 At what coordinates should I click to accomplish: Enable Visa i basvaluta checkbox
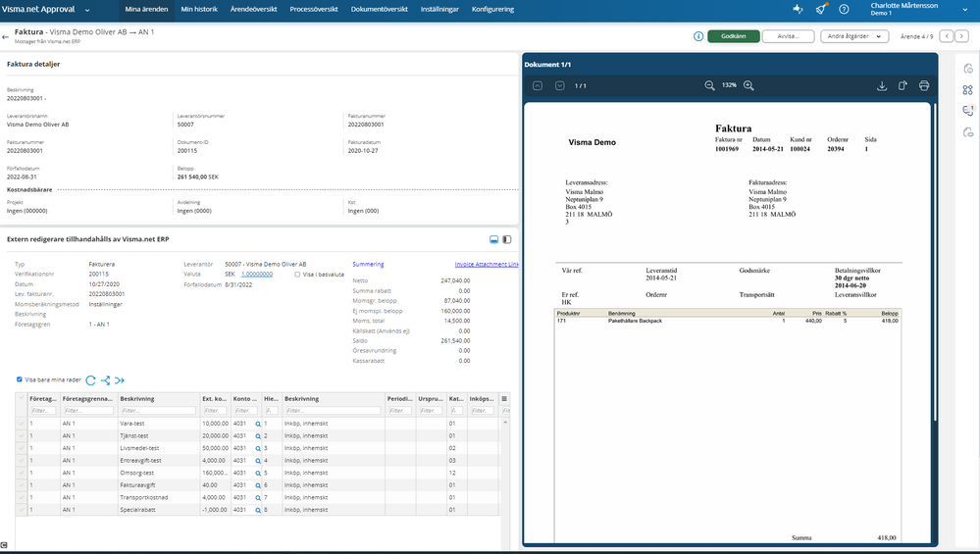coord(298,275)
